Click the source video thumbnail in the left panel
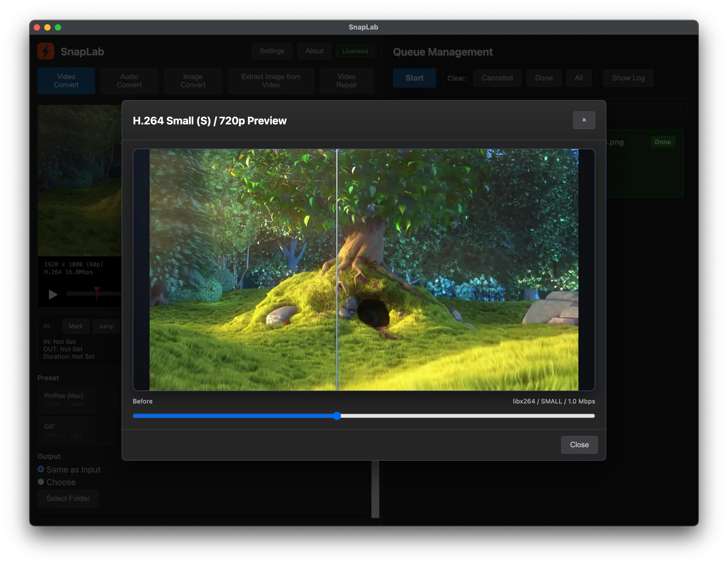Viewport: 728px width, 565px height. coord(79,180)
